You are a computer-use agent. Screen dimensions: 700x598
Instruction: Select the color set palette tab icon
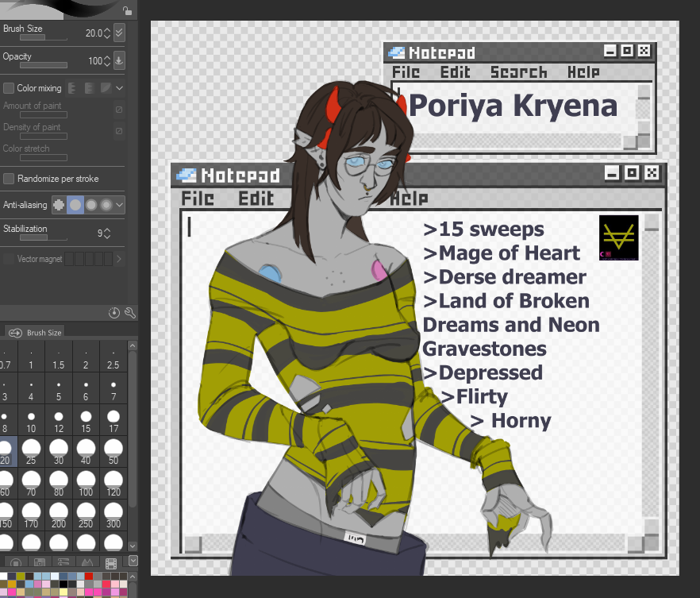pyautogui.click(x=40, y=563)
